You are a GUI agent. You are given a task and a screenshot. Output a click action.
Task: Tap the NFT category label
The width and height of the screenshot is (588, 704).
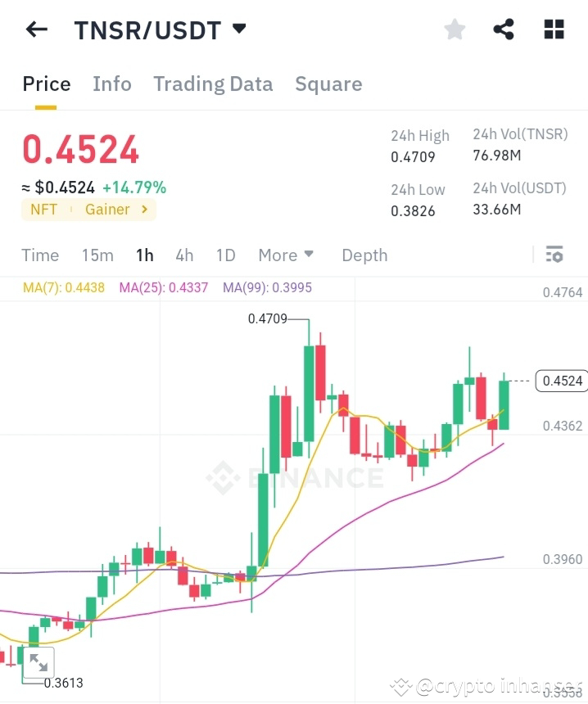44,210
